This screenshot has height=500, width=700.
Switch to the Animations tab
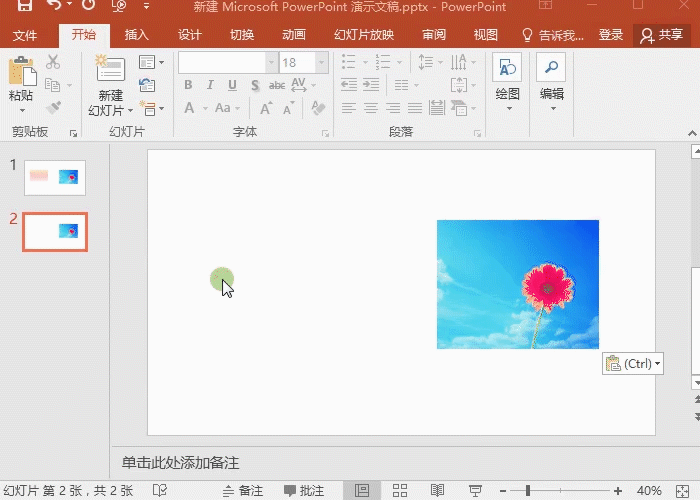point(294,35)
